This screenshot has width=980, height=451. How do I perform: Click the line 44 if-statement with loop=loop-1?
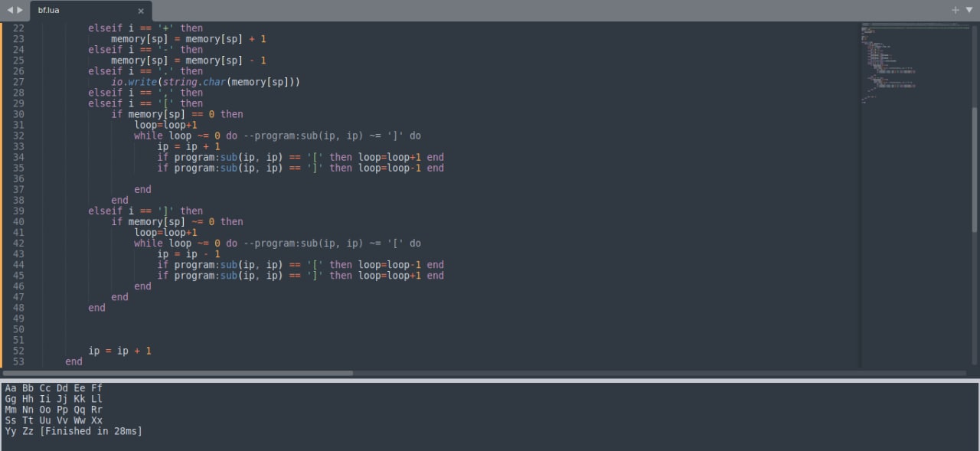click(301, 264)
